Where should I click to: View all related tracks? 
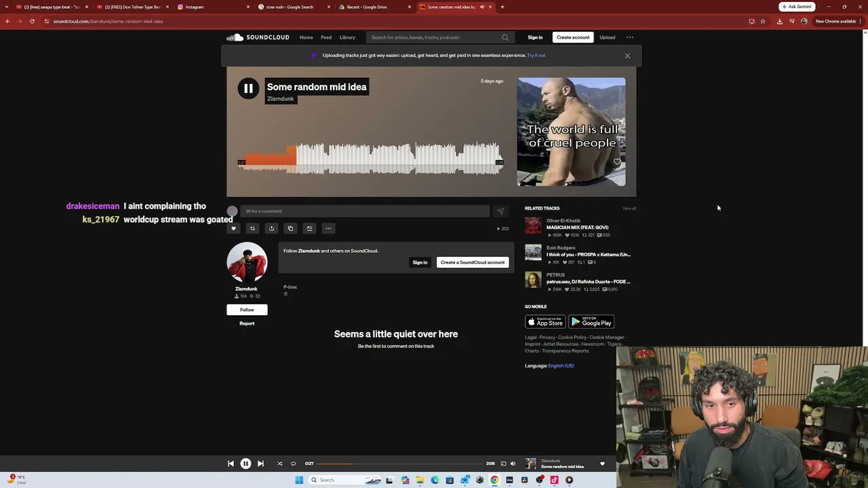pos(629,208)
